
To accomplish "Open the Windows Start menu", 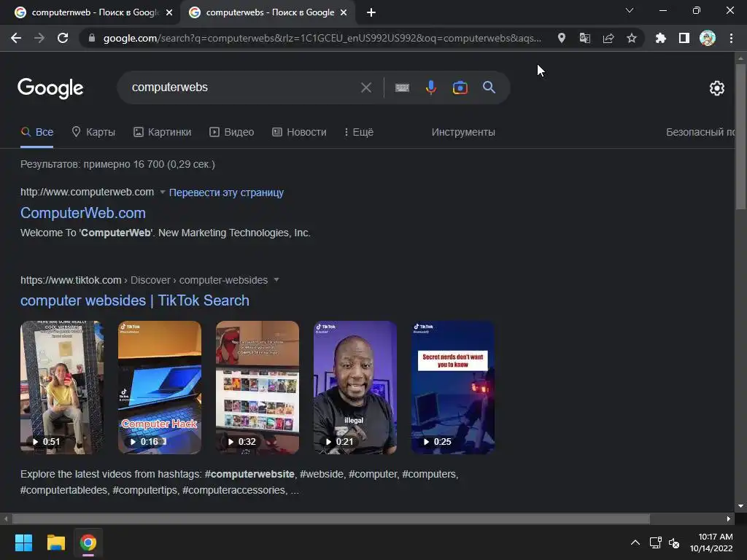I will pyautogui.click(x=23, y=542).
